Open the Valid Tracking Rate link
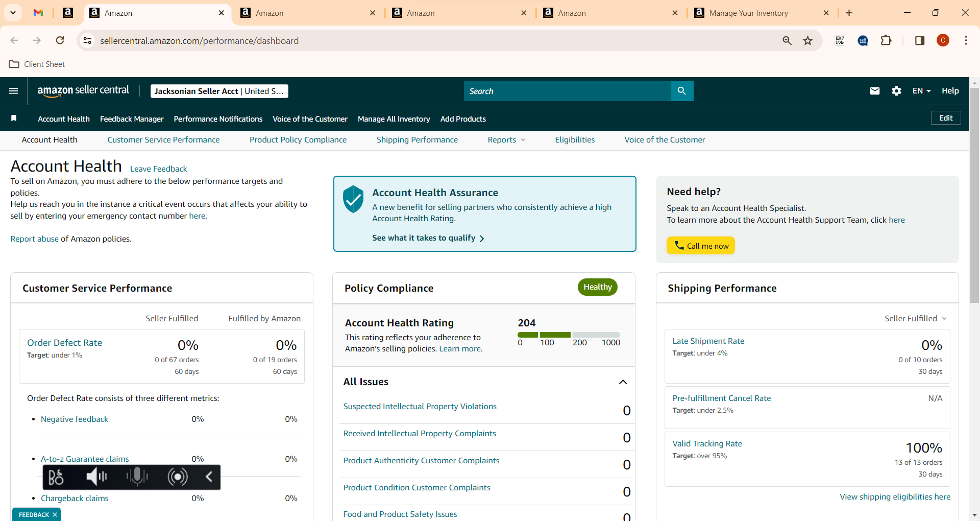Image resolution: width=980 pixels, height=521 pixels. tap(707, 444)
